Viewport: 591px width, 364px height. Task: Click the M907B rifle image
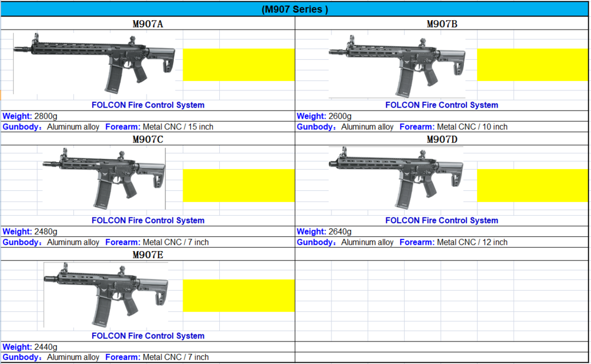pyautogui.click(x=396, y=65)
